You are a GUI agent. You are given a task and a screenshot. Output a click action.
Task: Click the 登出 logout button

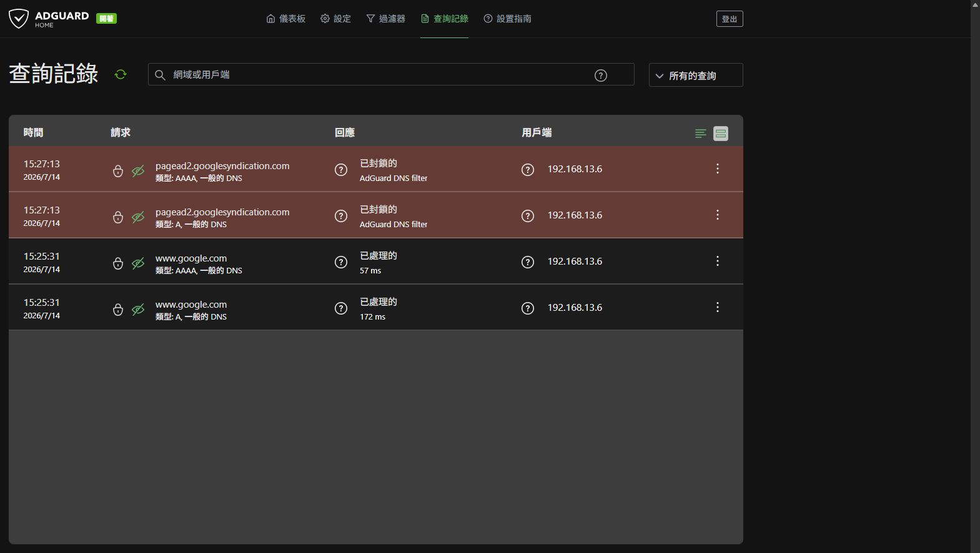click(730, 19)
